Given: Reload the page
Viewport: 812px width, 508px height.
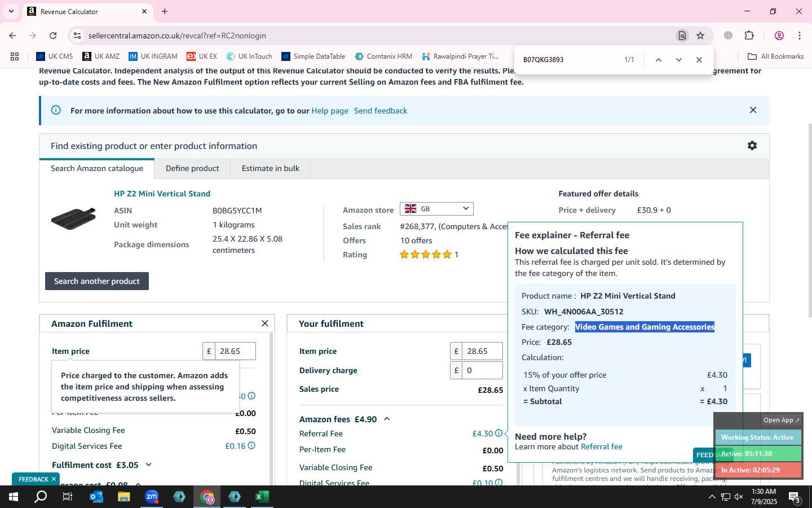Looking at the screenshot, I should pyautogui.click(x=53, y=36).
